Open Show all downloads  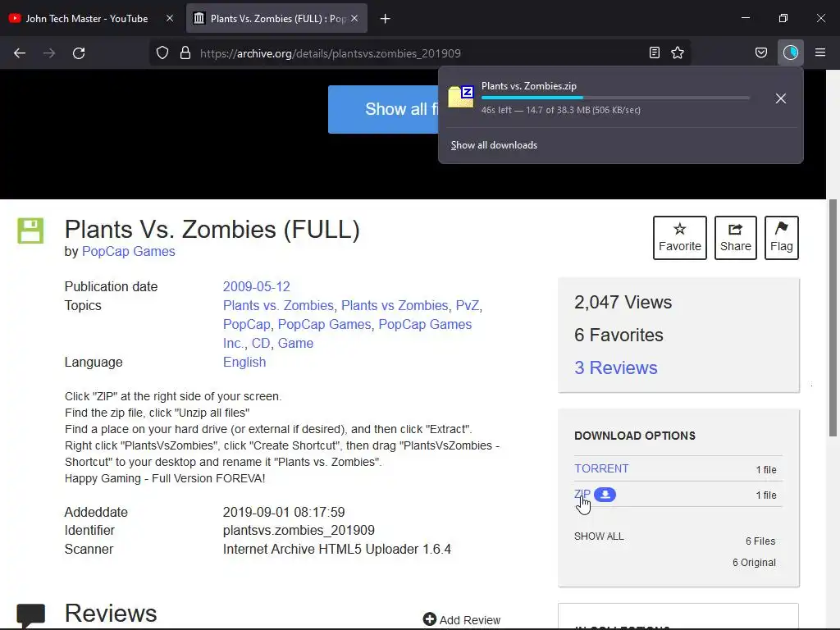click(494, 145)
